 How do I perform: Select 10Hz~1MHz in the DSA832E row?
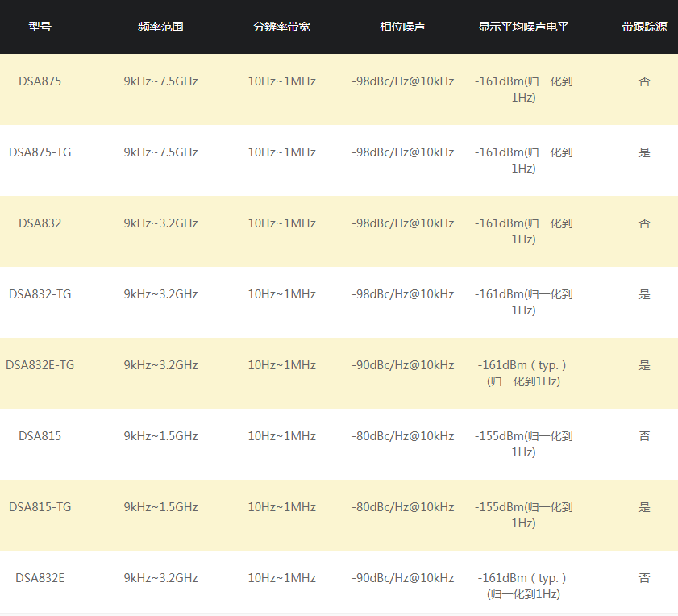pyautogui.click(x=282, y=578)
